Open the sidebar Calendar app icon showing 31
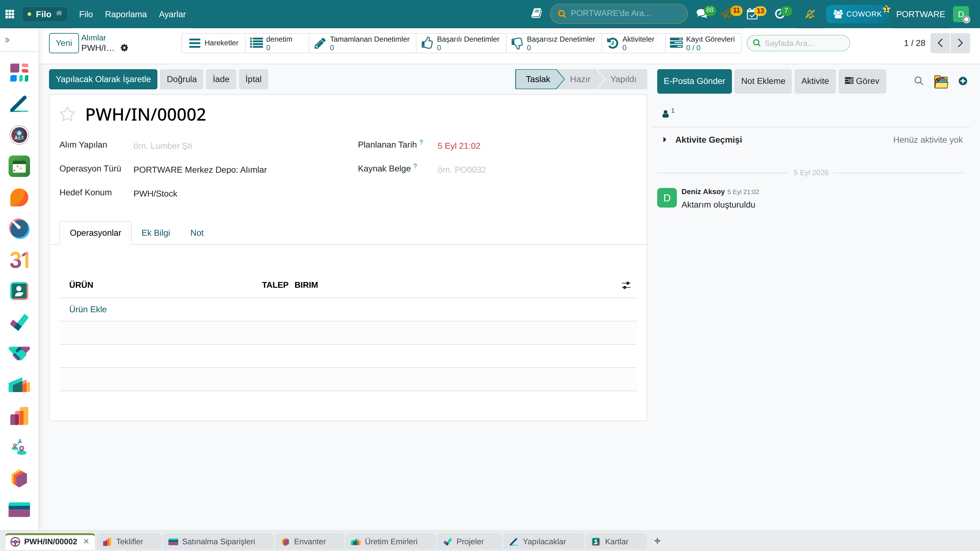Viewport: 980px width, 551px height. (19, 260)
